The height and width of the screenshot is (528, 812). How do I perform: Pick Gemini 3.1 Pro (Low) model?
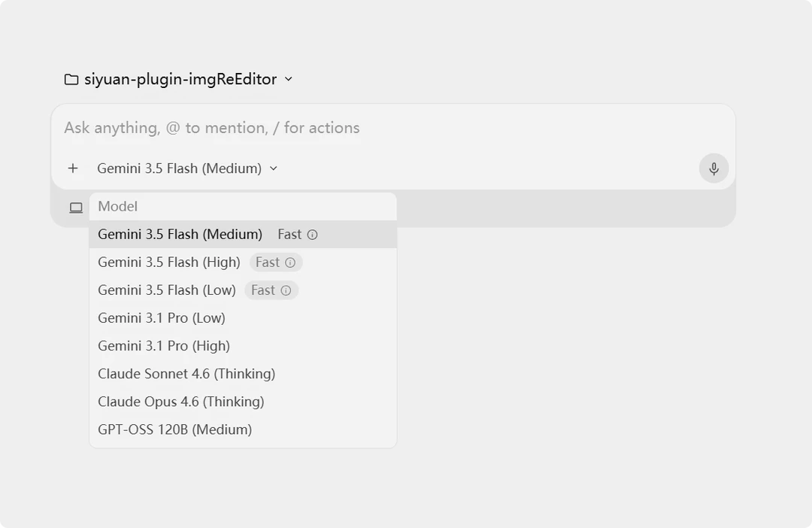point(243,318)
